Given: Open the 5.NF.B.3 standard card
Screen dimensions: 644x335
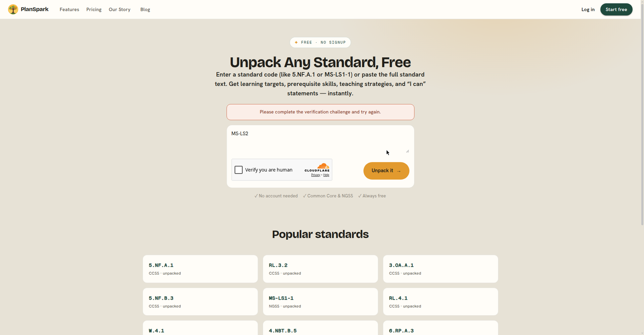Looking at the screenshot, I should click(200, 302).
